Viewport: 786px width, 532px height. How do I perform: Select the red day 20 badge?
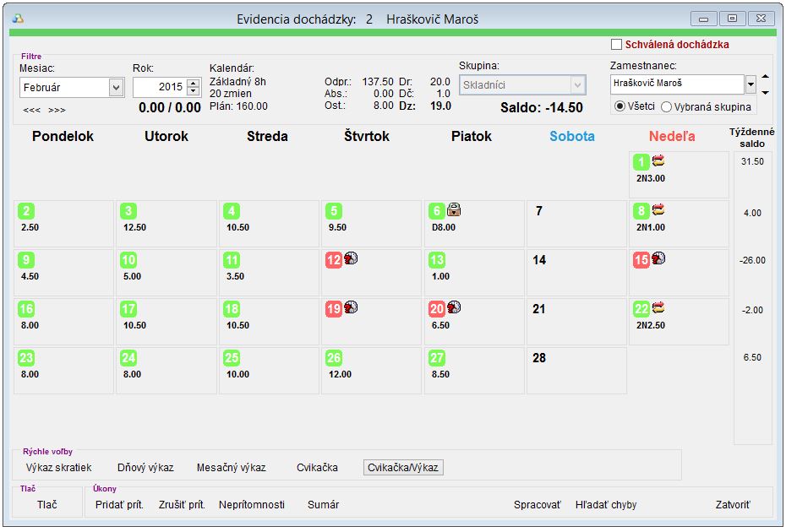pyautogui.click(x=437, y=309)
